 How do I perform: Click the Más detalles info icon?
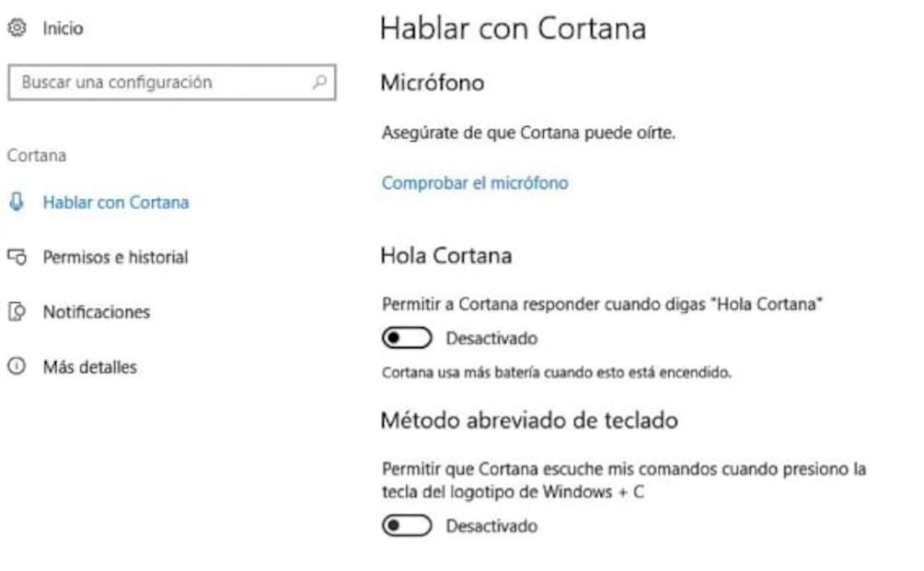[15, 367]
